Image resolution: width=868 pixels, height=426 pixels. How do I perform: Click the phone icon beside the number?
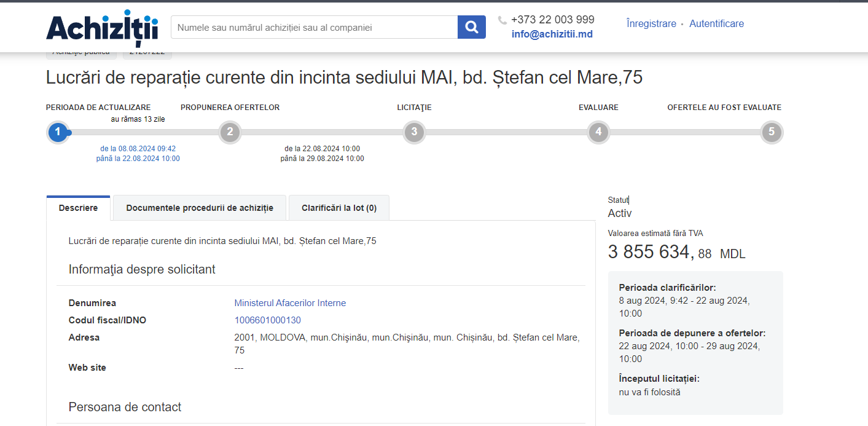(502, 20)
